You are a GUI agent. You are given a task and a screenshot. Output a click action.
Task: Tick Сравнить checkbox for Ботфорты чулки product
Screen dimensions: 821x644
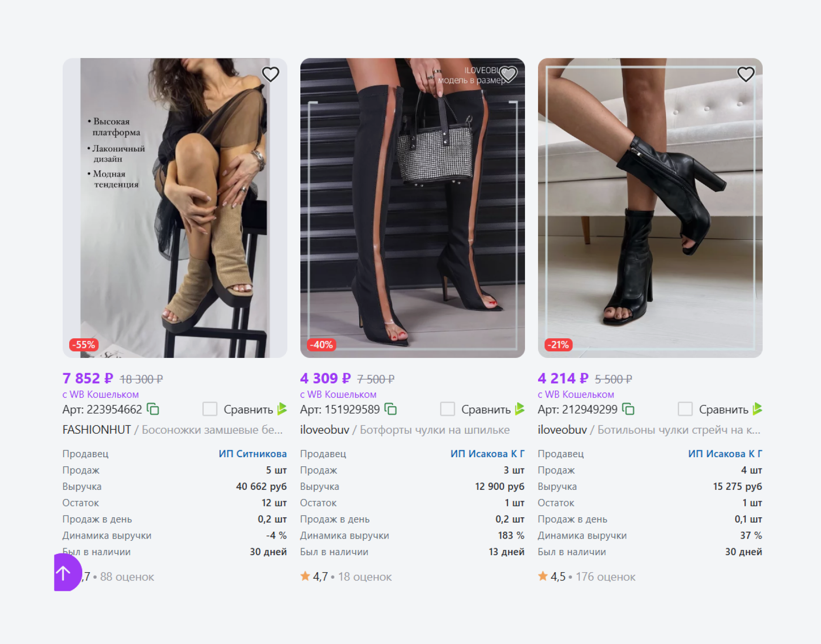(x=448, y=409)
